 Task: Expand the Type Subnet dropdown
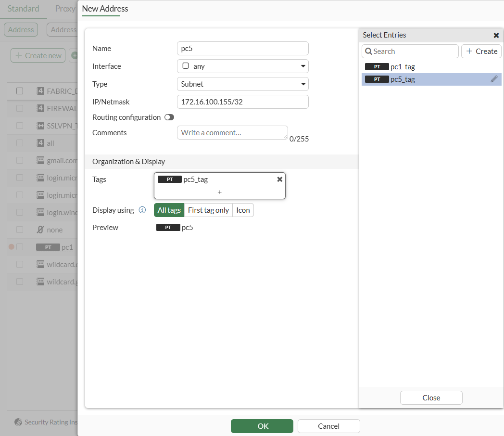click(243, 84)
